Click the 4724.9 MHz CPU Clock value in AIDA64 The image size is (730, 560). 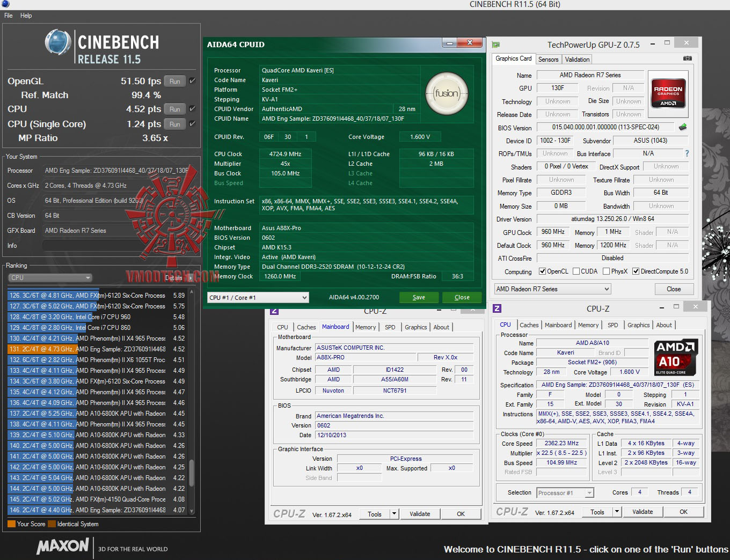pos(285,154)
